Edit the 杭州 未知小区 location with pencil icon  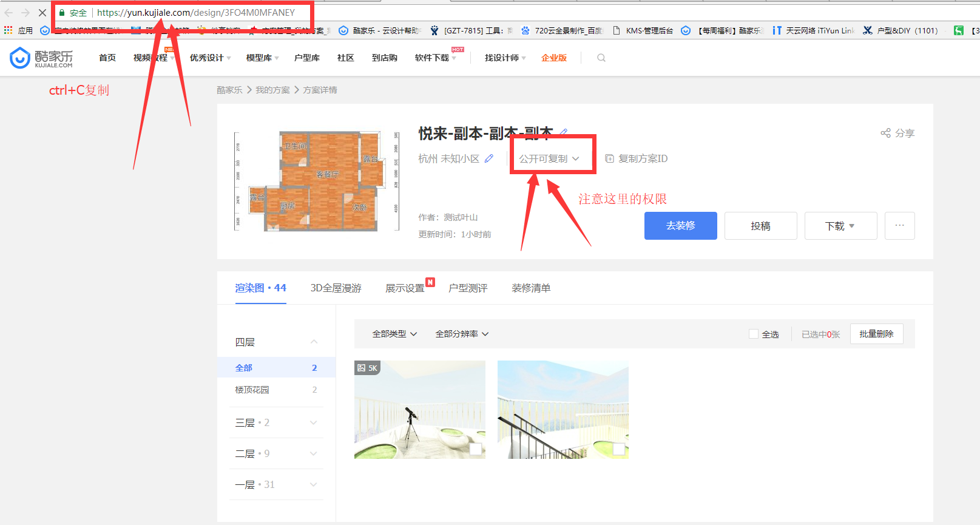(x=489, y=158)
